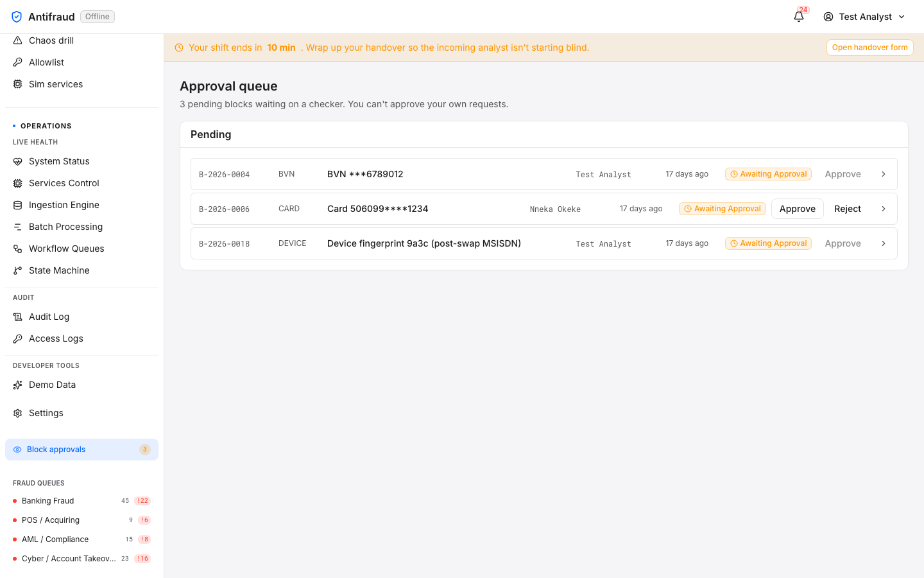Image resolution: width=924 pixels, height=578 pixels.
Task: Click Banking Fraud alert badge 22
Action: pyautogui.click(x=142, y=501)
